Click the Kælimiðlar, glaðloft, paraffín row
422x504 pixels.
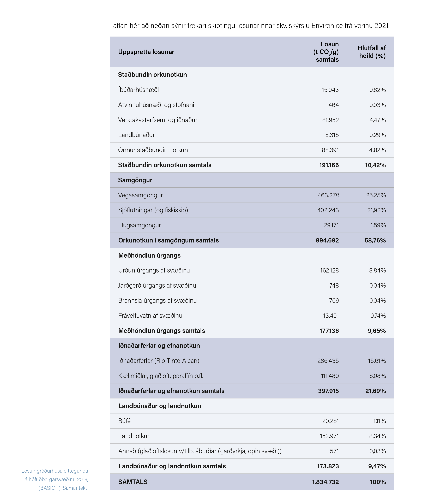252,376
